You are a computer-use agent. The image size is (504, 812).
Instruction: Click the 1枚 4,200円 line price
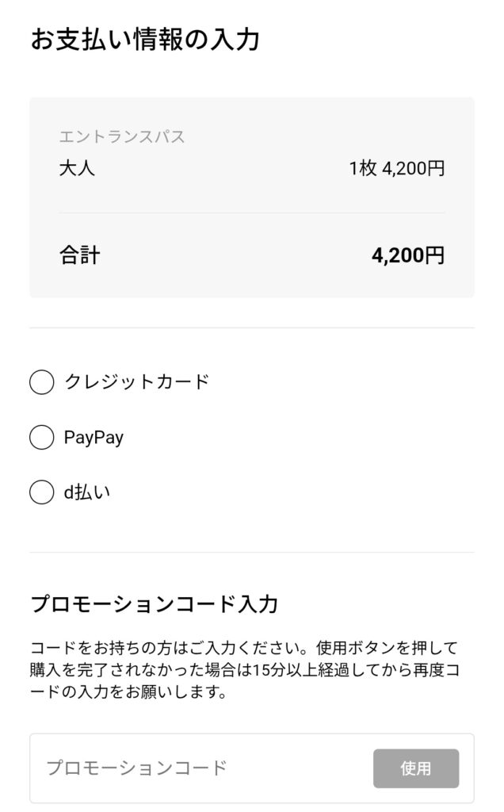click(397, 169)
